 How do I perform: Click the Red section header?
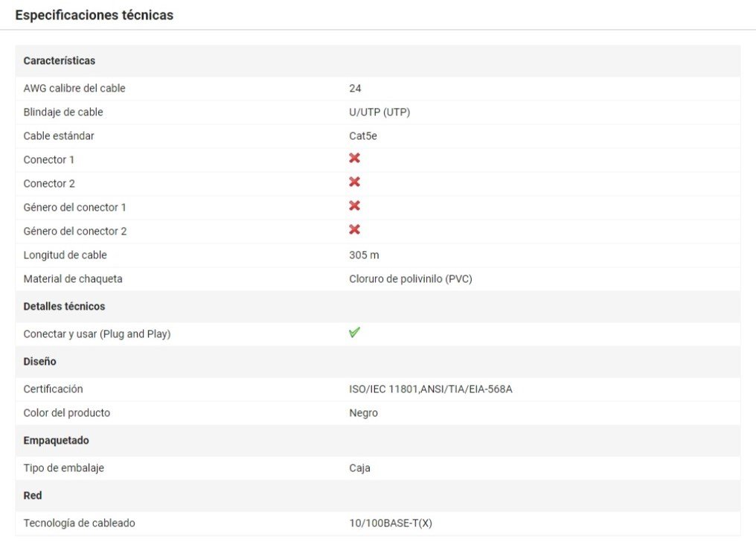tap(33, 495)
